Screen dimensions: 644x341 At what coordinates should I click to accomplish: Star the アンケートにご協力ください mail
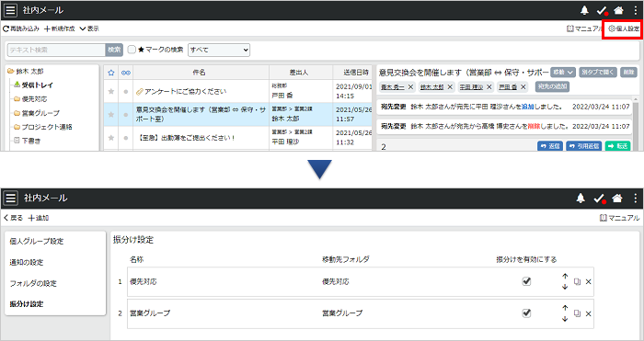(x=111, y=91)
